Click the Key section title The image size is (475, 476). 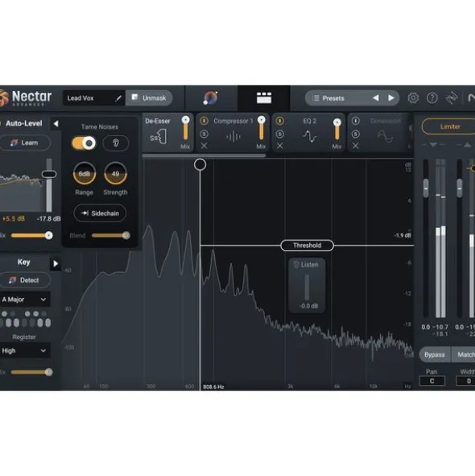(23, 262)
